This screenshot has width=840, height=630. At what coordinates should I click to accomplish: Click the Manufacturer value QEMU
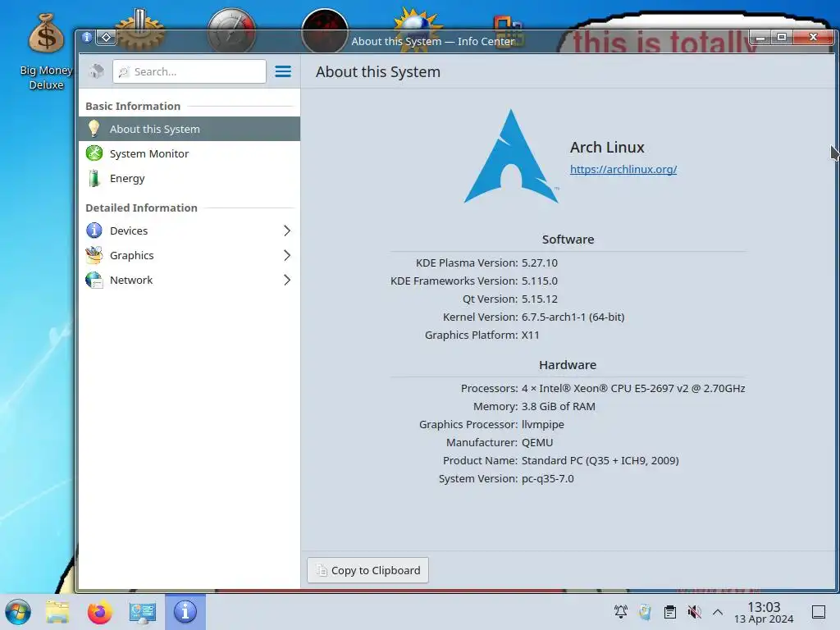537,442
